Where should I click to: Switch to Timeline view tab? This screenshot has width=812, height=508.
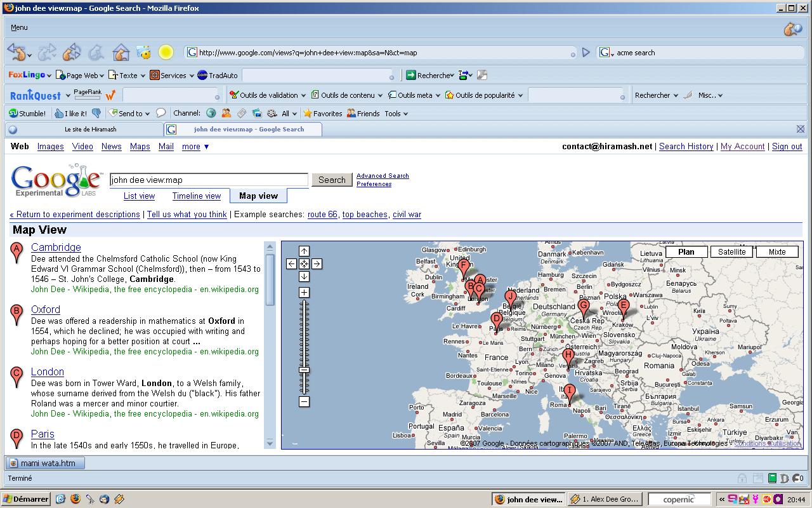click(x=197, y=196)
